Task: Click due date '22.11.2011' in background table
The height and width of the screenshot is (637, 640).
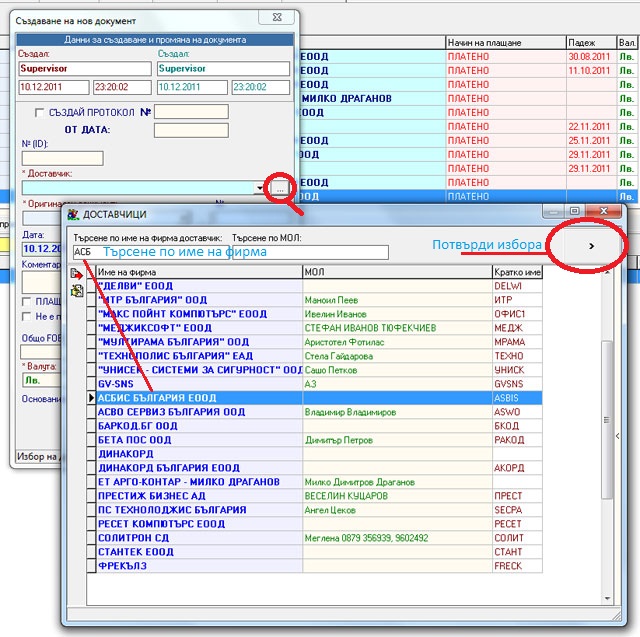Action: 591,127
